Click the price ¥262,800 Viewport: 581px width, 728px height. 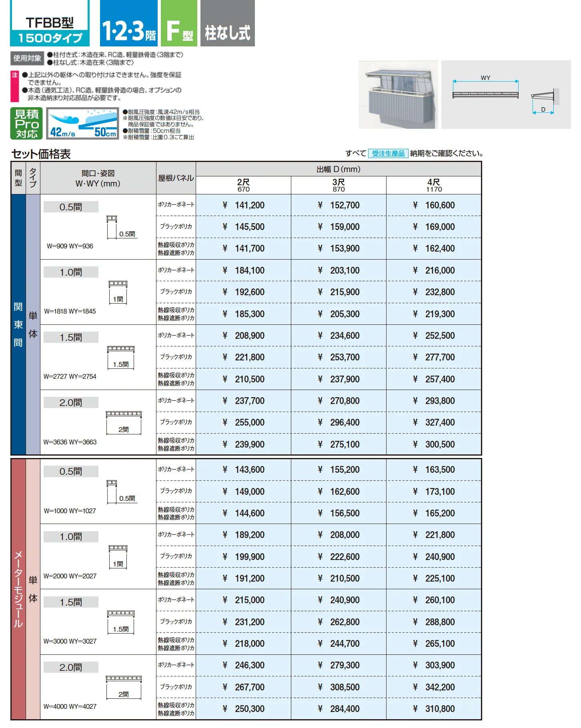(339, 622)
